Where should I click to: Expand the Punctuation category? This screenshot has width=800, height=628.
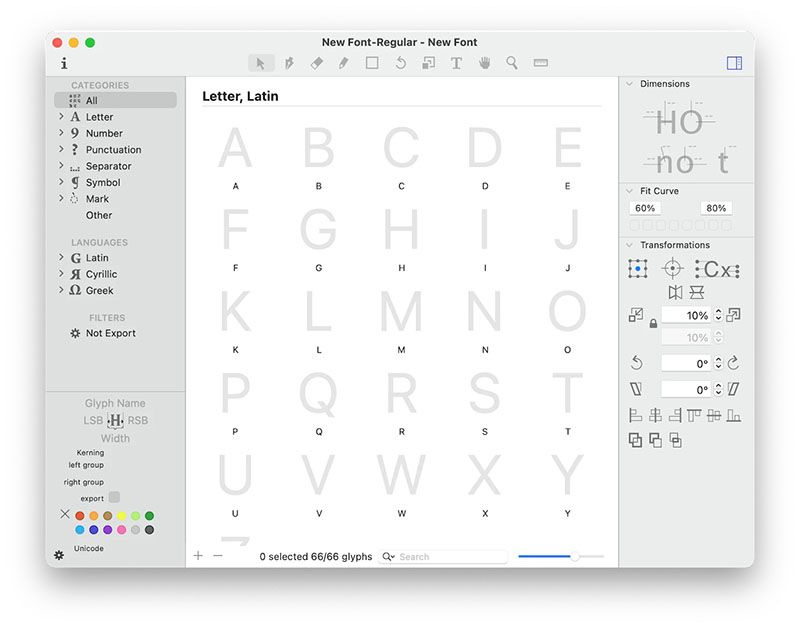point(61,149)
